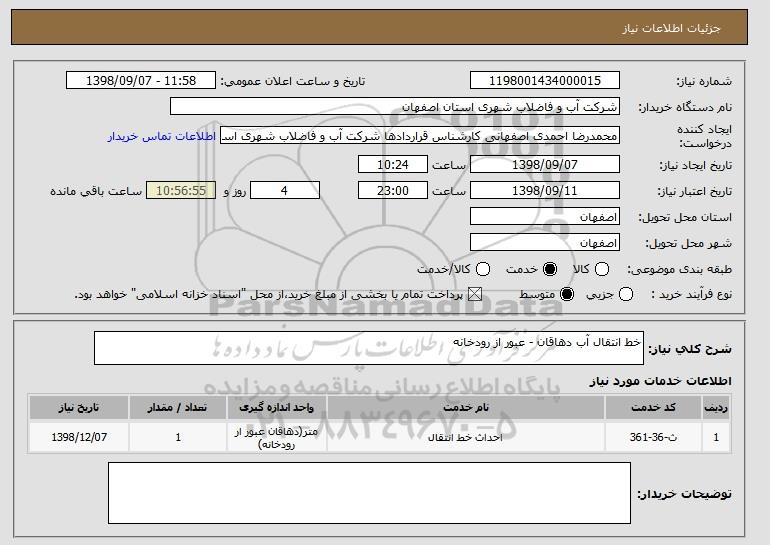Click the تاریخ نیاز column header

tap(79, 408)
